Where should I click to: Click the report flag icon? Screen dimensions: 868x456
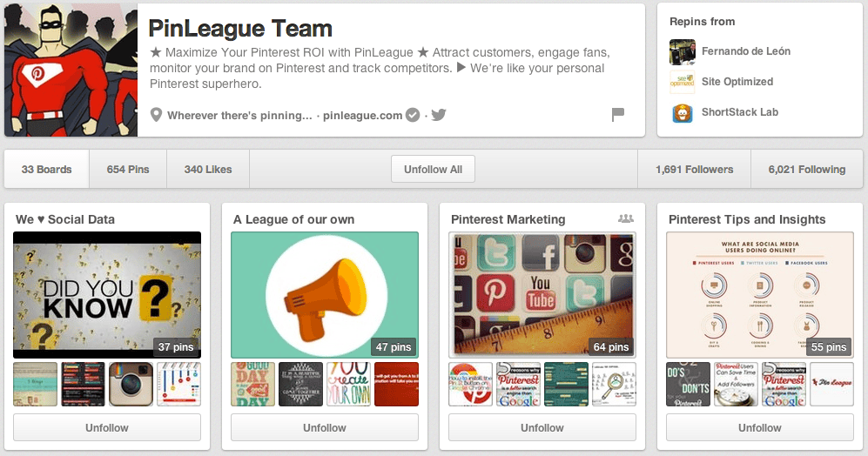click(618, 115)
